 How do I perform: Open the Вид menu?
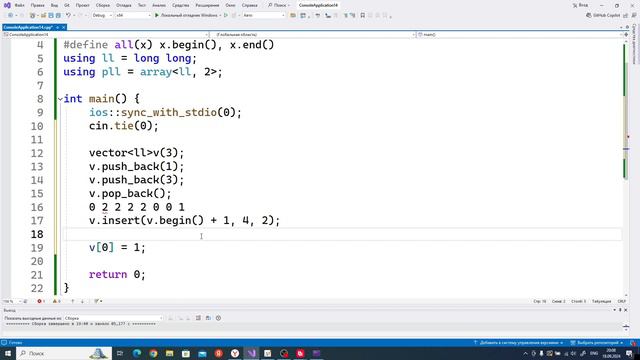click(x=54, y=5)
